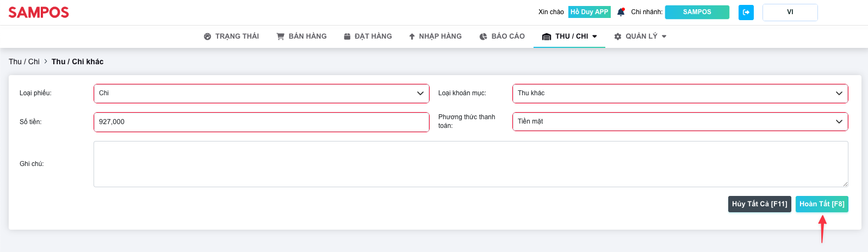Open the Thu / Chi menu

[x=570, y=36]
